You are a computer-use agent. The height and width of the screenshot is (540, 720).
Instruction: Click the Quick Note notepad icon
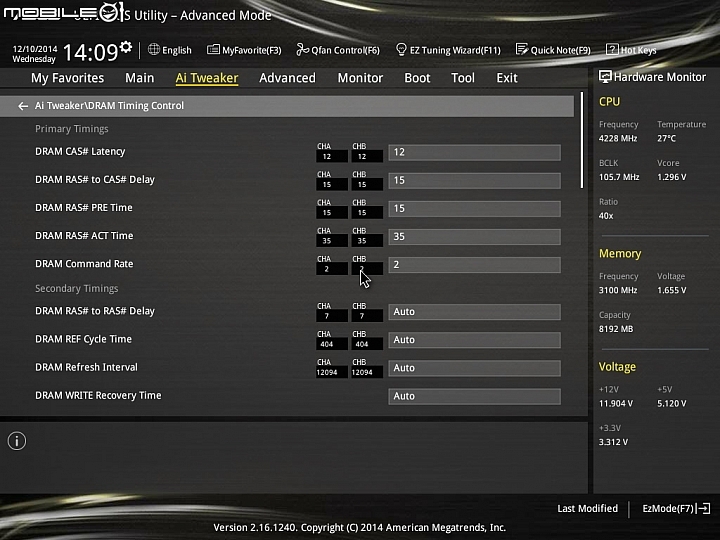coord(522,49)
